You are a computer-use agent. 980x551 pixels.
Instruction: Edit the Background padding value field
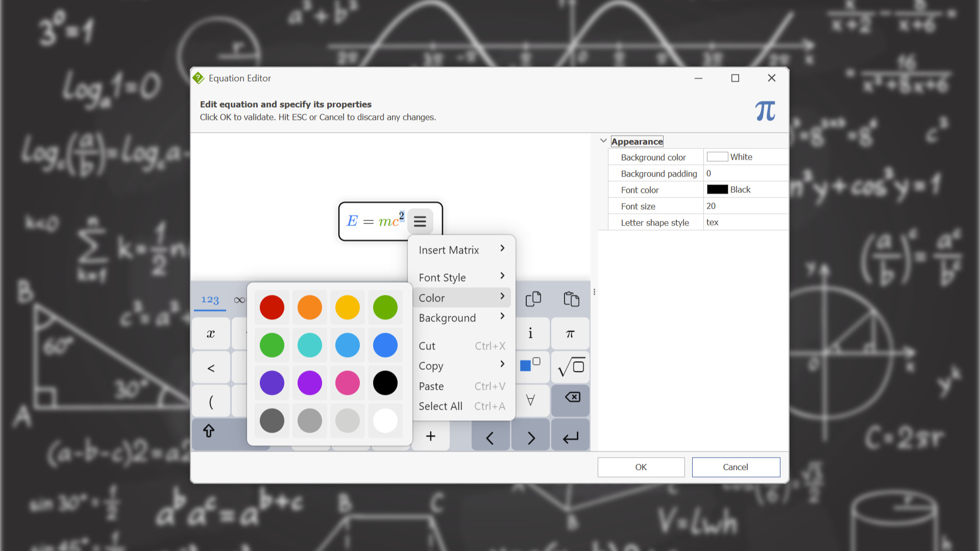click(x=746, y=173)
